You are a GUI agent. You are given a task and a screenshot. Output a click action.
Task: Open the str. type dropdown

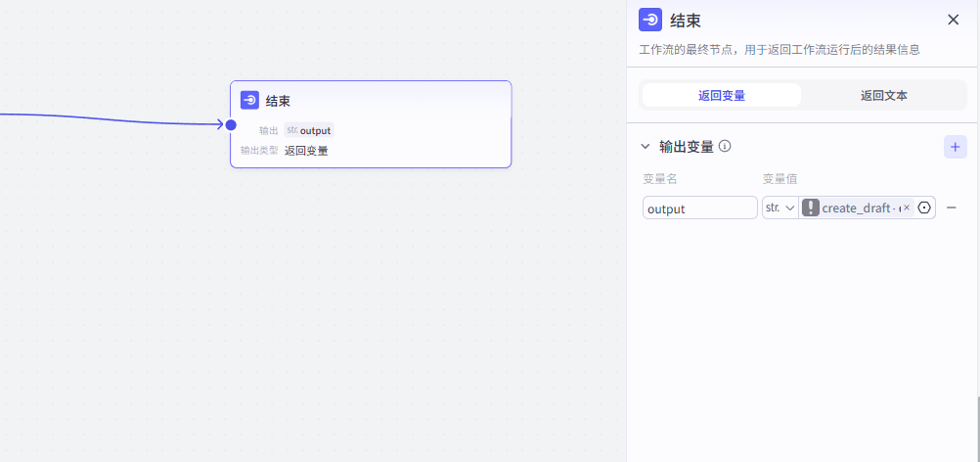(x=780, y=208)
